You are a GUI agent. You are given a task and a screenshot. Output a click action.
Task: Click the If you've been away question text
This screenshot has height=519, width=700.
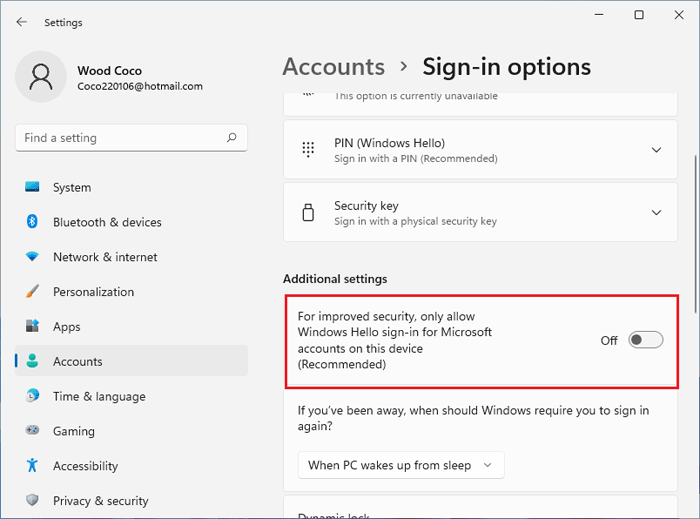pyautogui.click(x=473, y=418)
